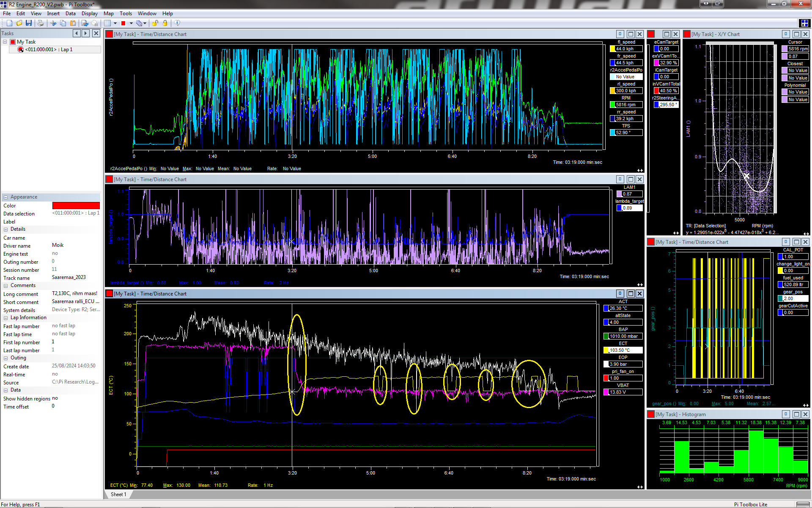Screen dimensions: 812x508
Task: Click the Save workbook toolbar icon
Action: [x=29, y=23]
